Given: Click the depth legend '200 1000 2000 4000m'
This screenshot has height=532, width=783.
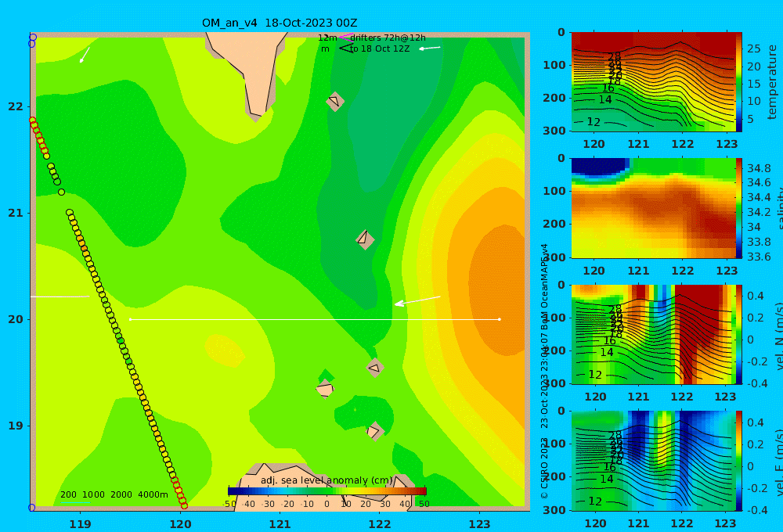Looking at the screenshot, I should tap(114, 494).
